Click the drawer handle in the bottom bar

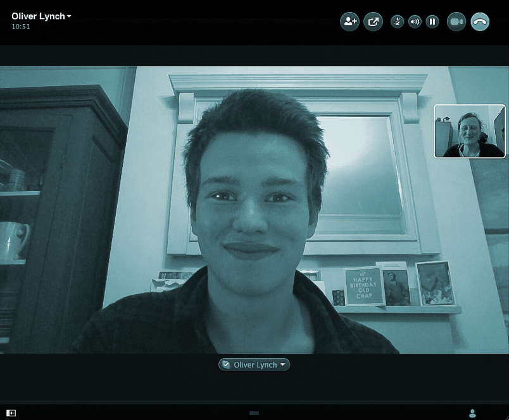(x=254, y=413)
